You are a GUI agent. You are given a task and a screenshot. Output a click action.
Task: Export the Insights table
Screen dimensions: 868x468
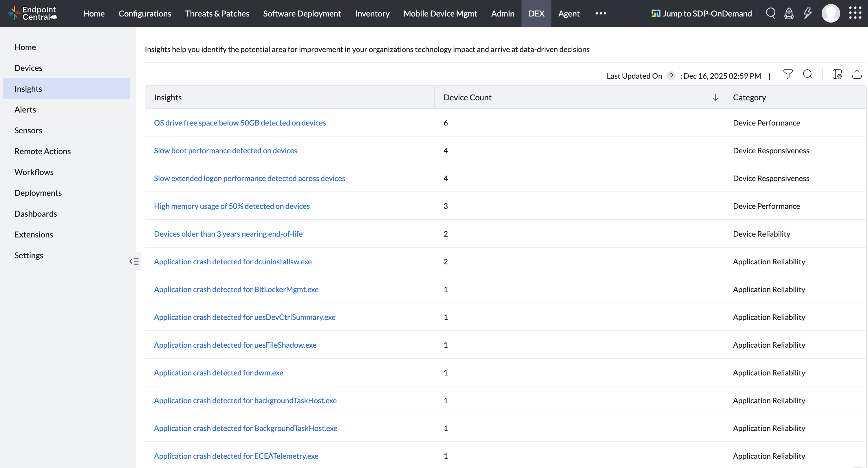(x=857, y=74)
